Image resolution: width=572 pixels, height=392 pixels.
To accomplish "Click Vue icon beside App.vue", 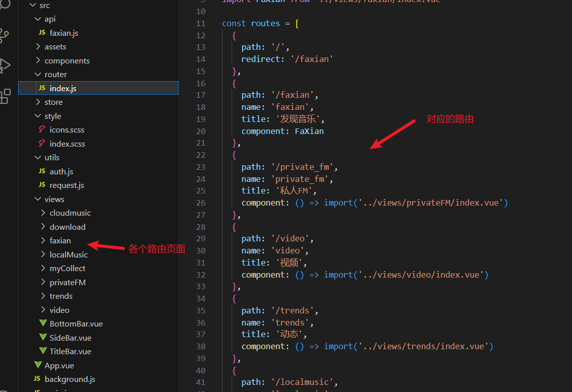I will tap(38, 365).
